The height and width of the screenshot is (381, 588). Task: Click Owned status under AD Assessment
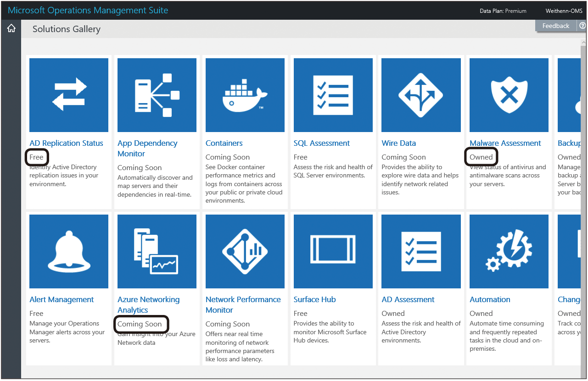coord(393,313)
